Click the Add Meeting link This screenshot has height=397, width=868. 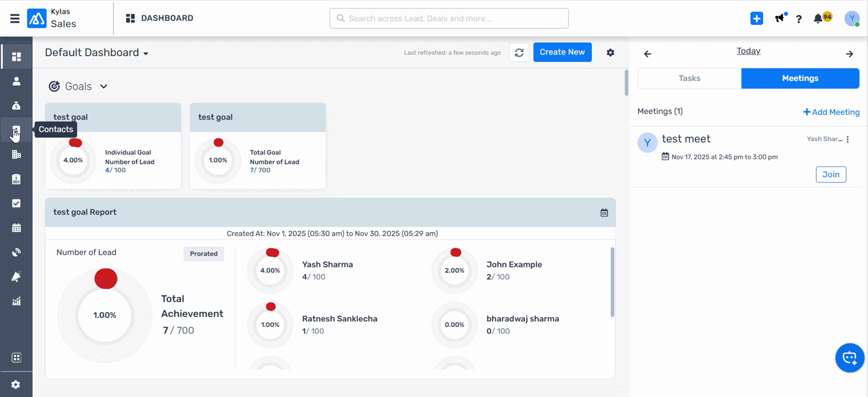coord(831,112)
